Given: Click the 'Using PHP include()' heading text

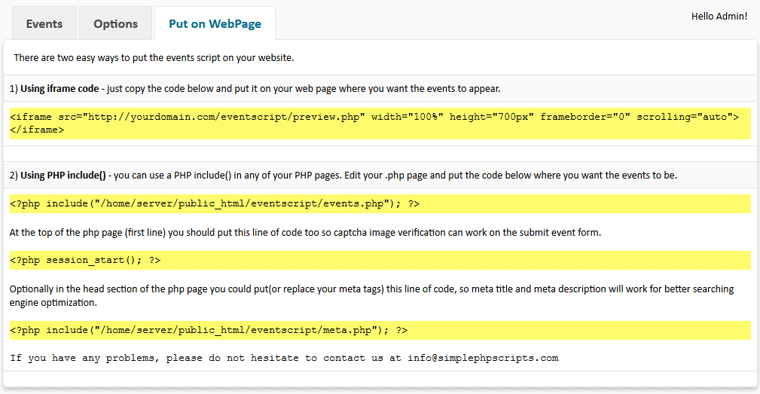Looking at the screenshot, I should [x=63, y=175].
